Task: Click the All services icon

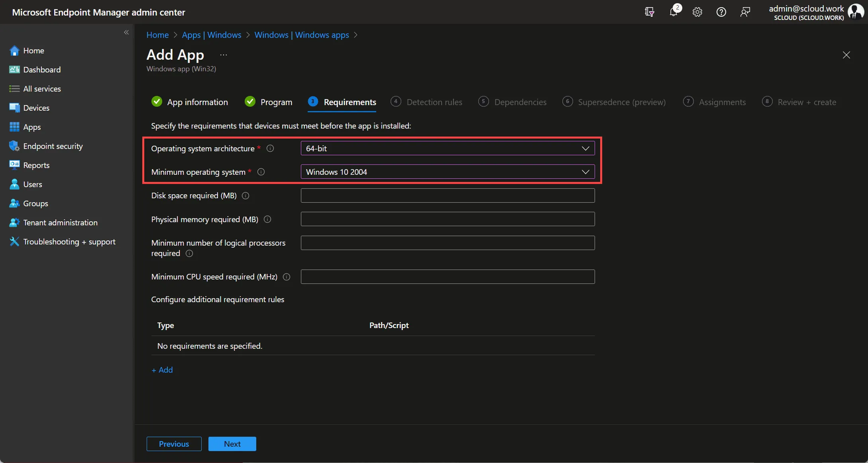Action: point(14,89)
